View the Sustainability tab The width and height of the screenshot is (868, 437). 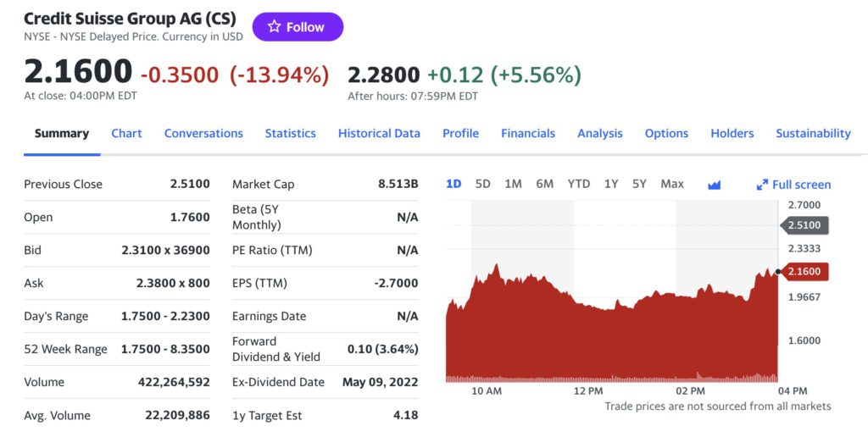click(813, 134)
